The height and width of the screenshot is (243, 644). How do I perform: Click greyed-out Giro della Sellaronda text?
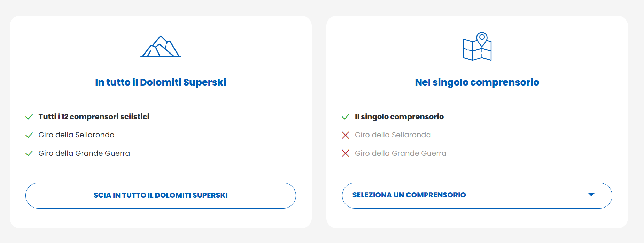[393, 135]
